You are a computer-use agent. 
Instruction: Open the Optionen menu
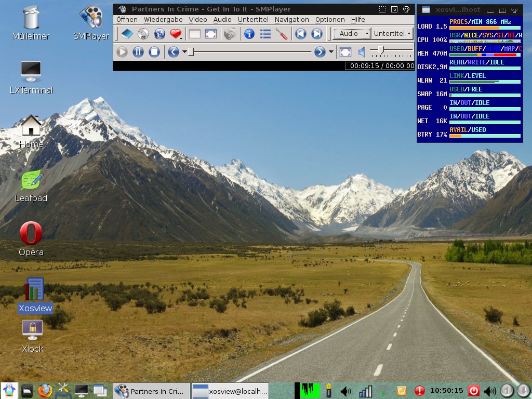click(x=329, y=20)
